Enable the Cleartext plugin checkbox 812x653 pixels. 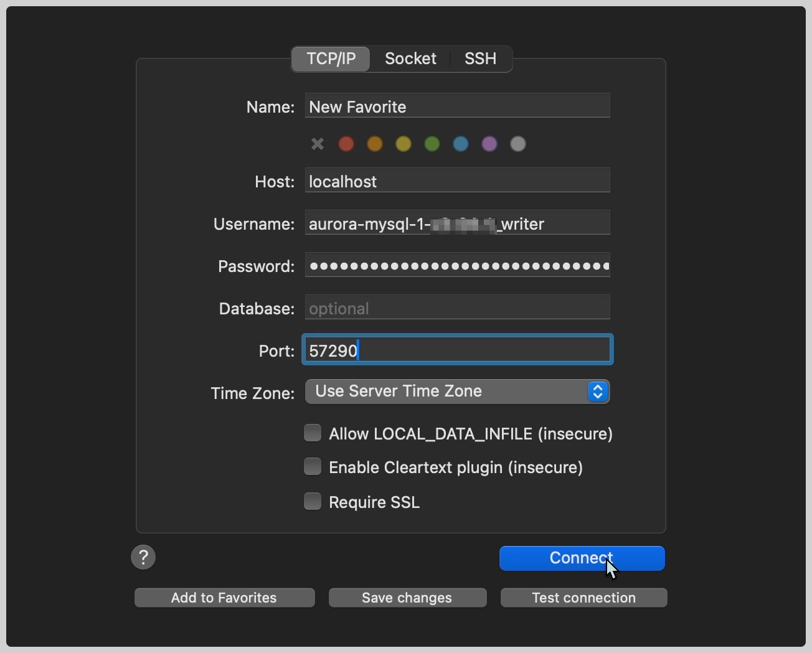coord(313,466)
